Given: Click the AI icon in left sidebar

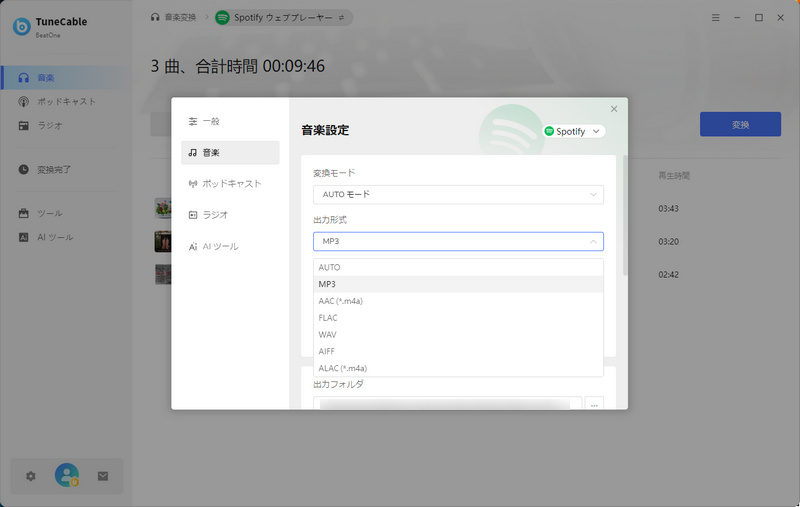Looking at the screenshot, I should [23, 237].
